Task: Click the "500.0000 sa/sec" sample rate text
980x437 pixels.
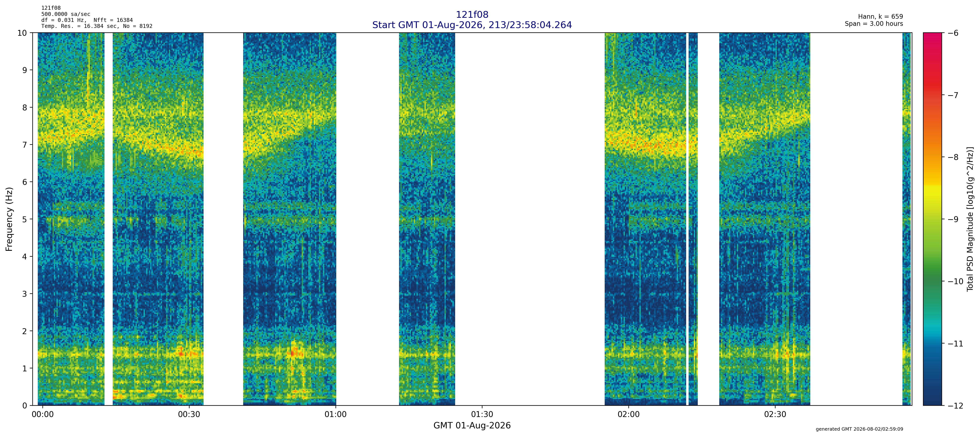Action: point(66,14)
